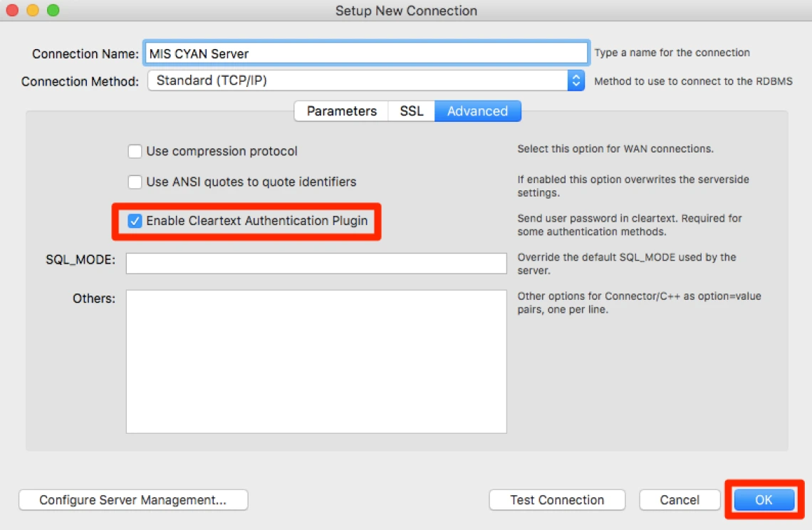
Task: Click the 'If enabled this option overwrites' description
Action: tap(633, 186)
